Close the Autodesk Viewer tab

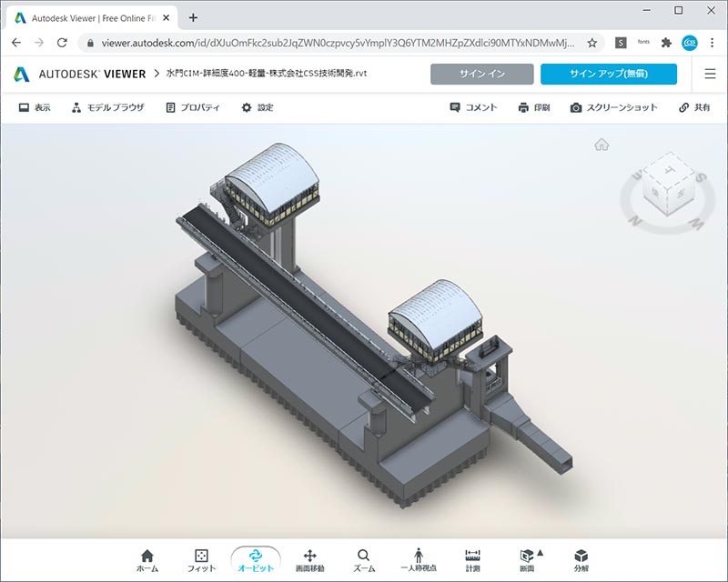coord(167,18)
